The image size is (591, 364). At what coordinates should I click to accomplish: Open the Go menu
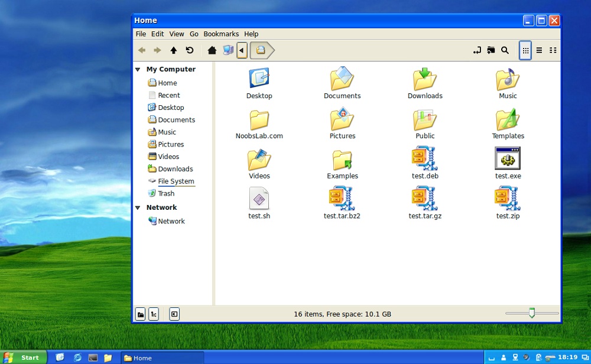[x=194, y=34]
